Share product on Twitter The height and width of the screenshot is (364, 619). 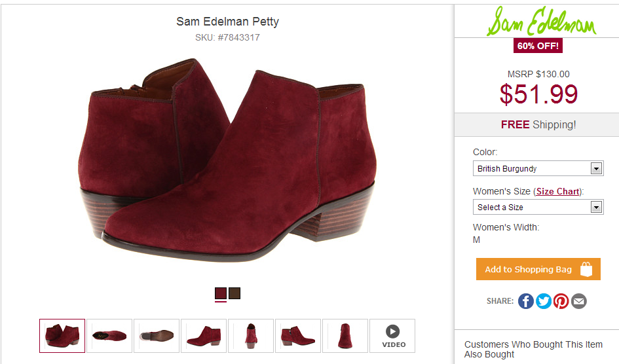tap(544, 301)
